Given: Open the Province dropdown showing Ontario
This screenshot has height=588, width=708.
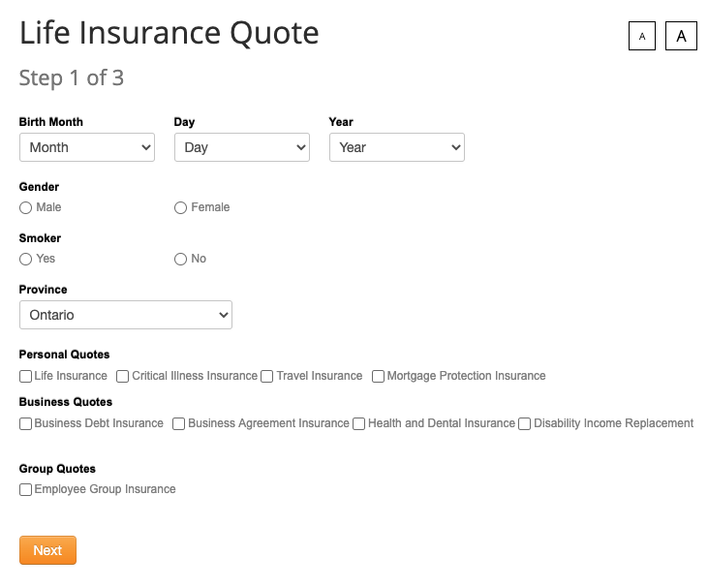Looking at the screenshot, I should tap(126, 315).
